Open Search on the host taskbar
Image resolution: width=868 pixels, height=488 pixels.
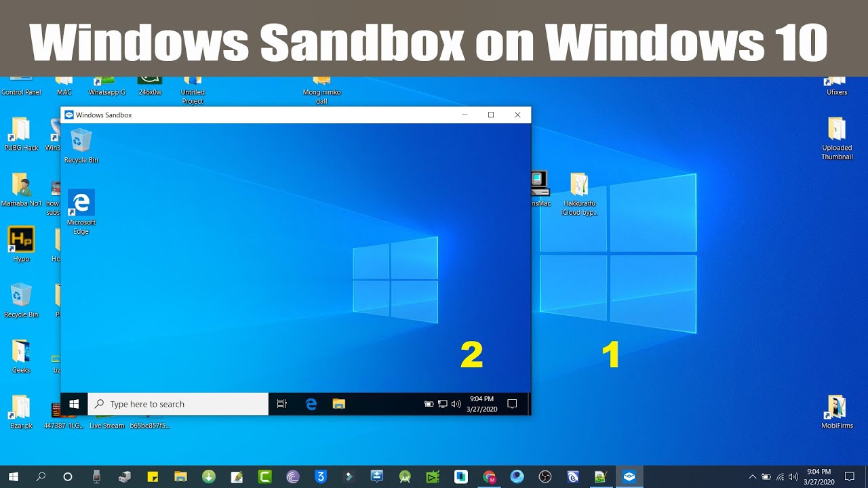[41, 476]
